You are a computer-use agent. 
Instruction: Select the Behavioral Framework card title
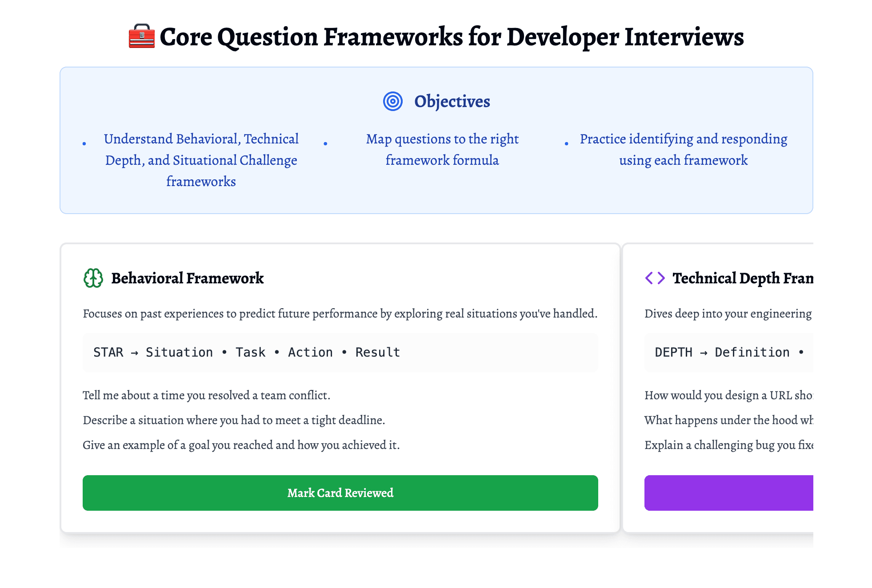coord(187,278)
